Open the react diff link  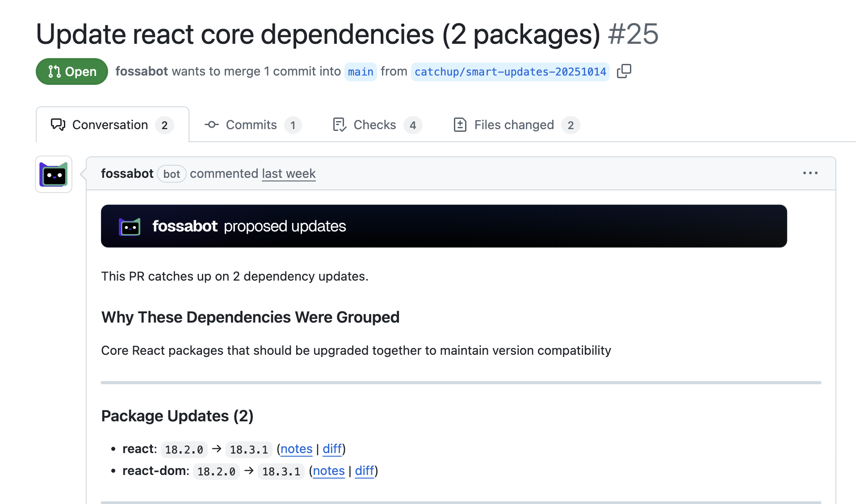332,449
